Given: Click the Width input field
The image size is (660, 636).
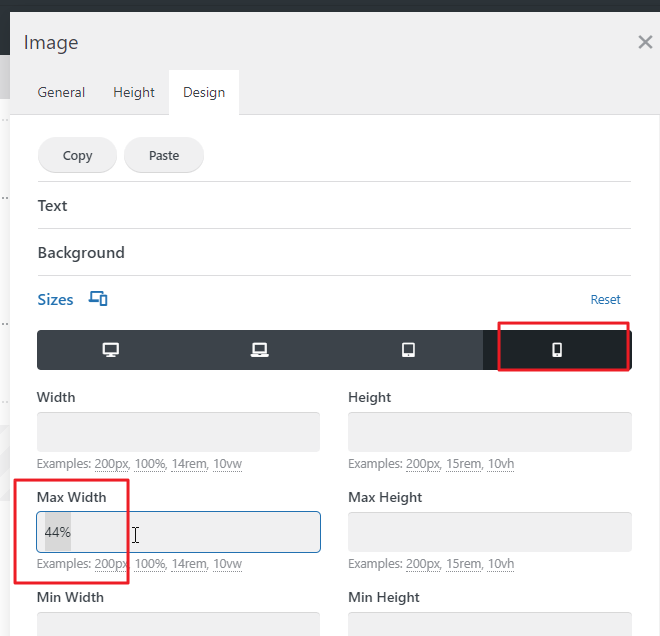Looking at the screenshot, I should (178, 432).
